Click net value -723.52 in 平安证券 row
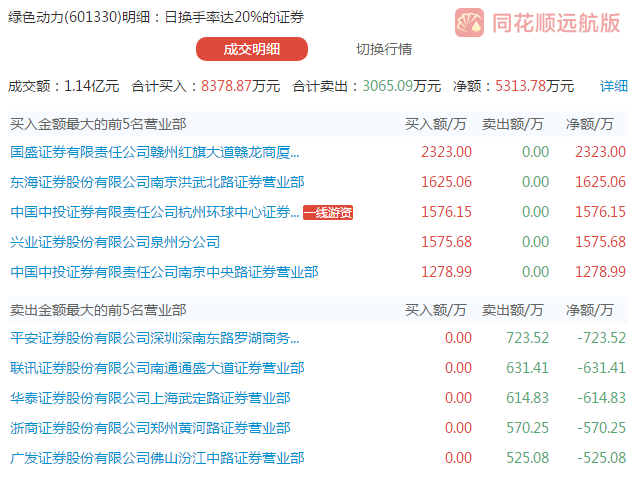 coord(602,338)
